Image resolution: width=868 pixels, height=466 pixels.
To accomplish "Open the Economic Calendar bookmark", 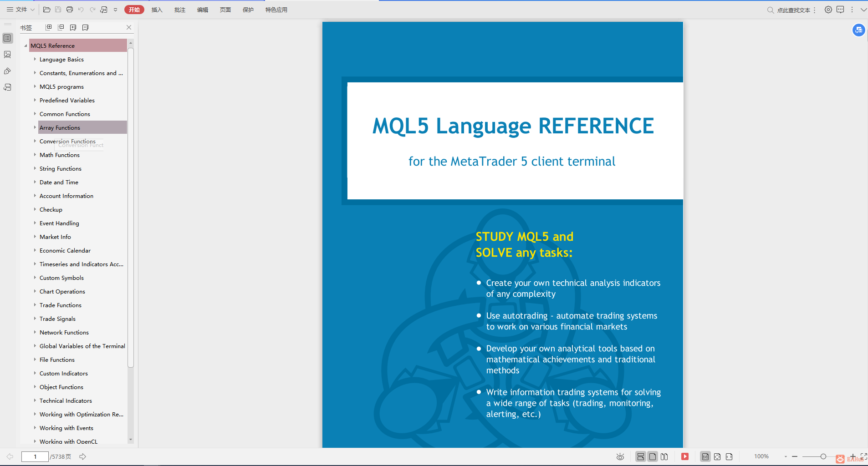I will [x=65, y=250].
